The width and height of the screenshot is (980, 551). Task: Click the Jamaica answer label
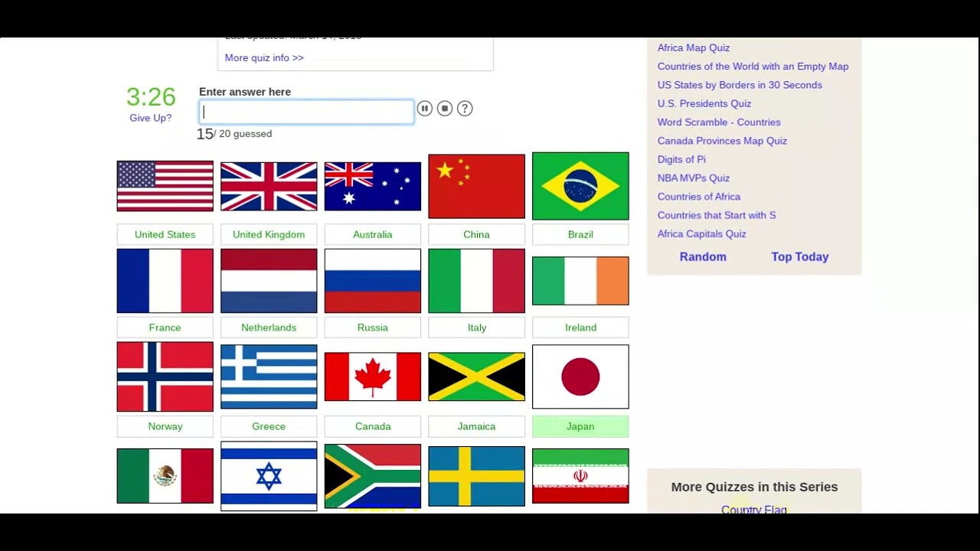coord(477,426)
